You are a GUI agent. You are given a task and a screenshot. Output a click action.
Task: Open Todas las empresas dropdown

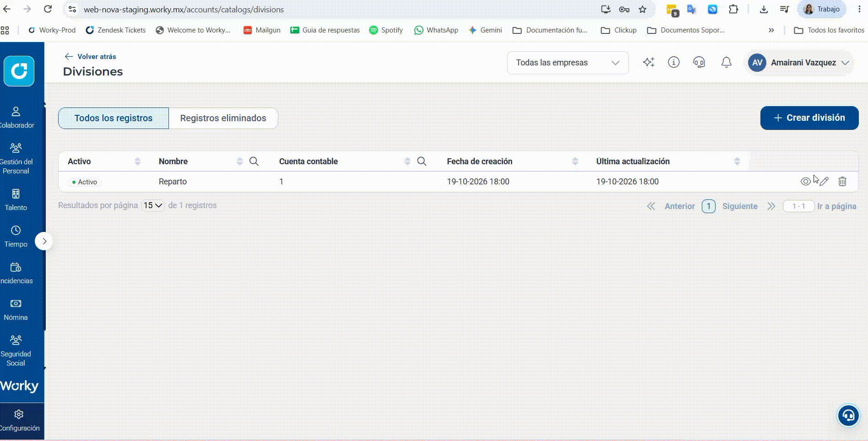[x=568, y=63]
